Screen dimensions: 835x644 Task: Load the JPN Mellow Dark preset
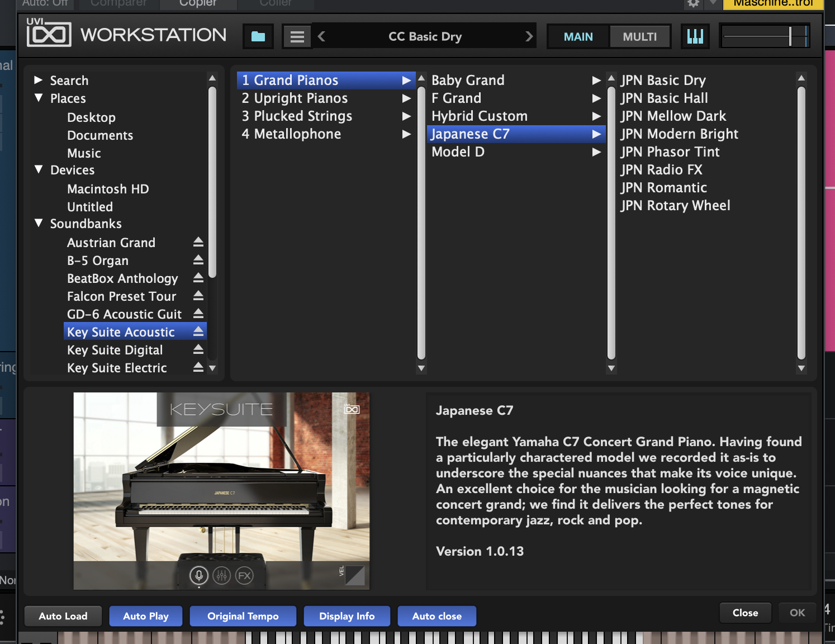coord(673,116)
